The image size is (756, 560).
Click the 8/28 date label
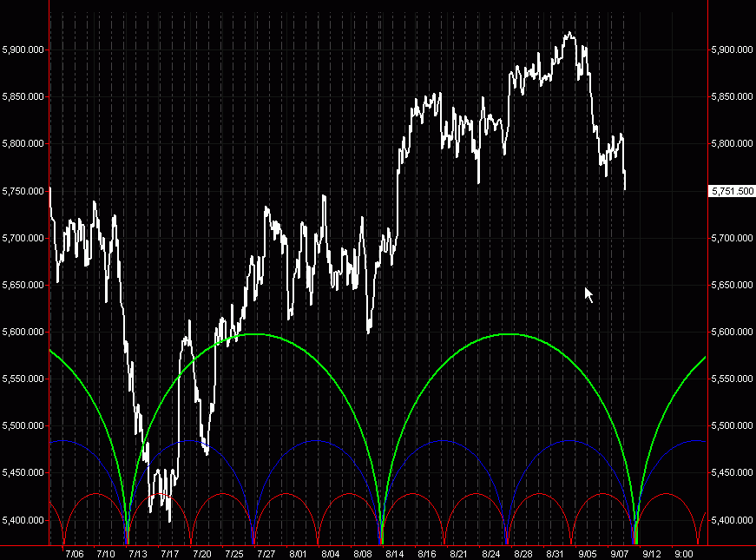click(x=523, y=554)
